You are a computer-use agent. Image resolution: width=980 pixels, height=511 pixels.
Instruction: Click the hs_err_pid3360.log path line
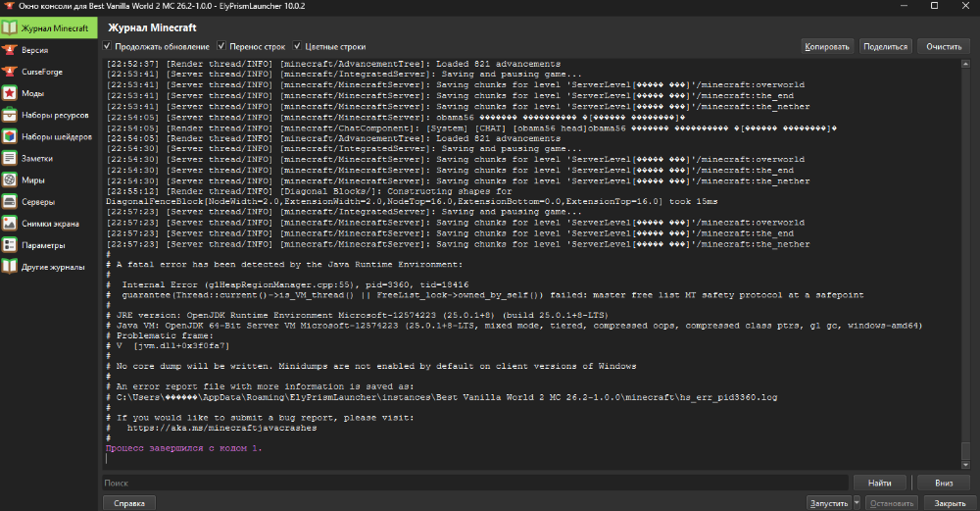pos(442,397)
